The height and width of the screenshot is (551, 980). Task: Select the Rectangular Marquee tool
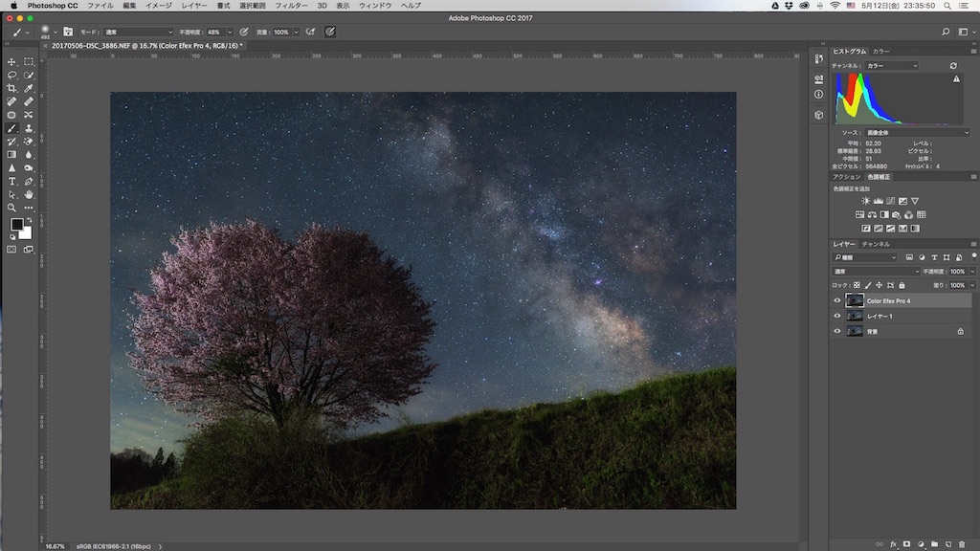29,62
